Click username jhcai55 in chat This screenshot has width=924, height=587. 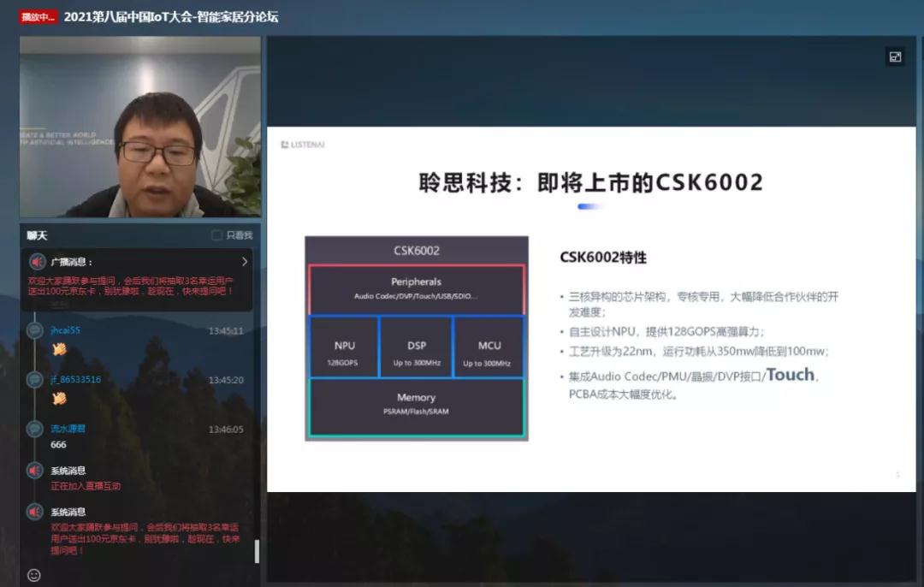tap(65, 330)
